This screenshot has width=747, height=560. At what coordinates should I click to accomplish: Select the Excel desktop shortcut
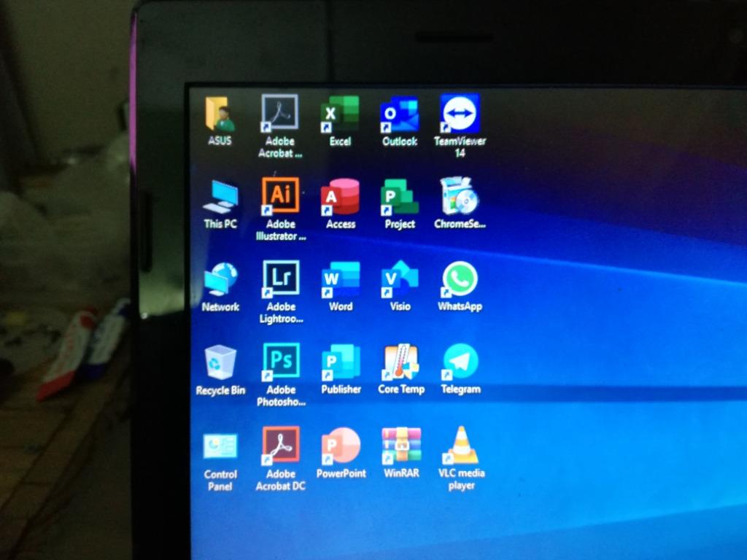tap(340, 114)
